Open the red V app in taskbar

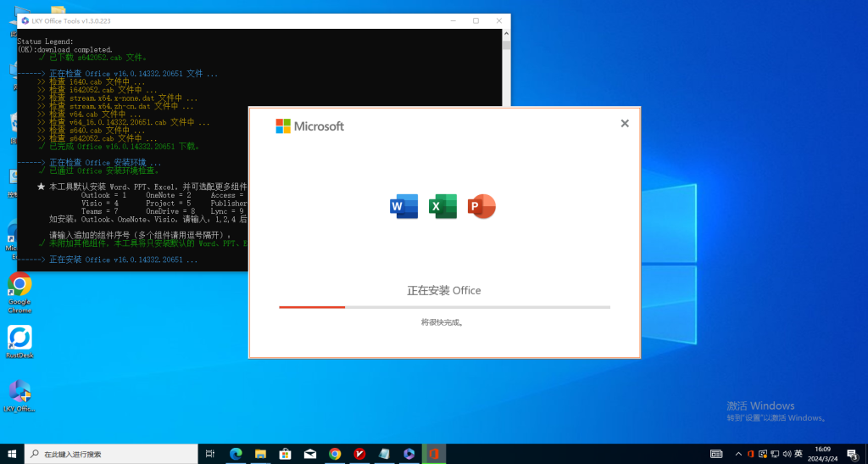pyautogui.click(x=359, y=454)
